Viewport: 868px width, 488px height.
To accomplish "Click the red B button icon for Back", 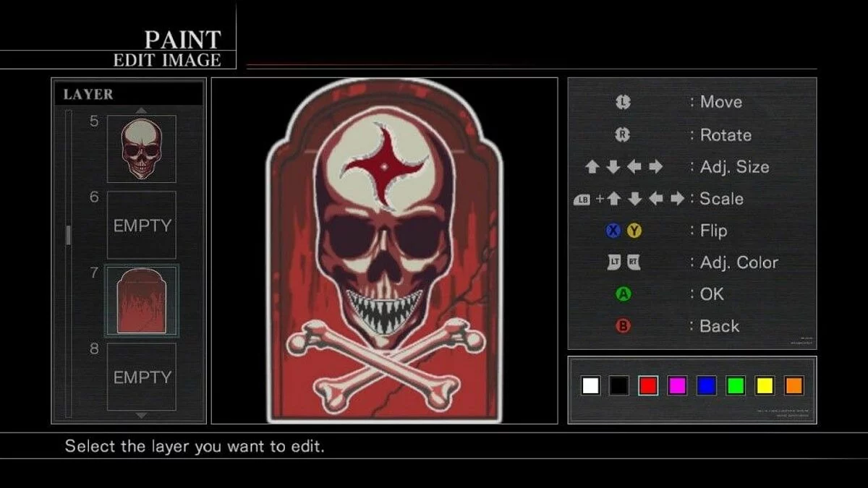I will tap(623, 326).
